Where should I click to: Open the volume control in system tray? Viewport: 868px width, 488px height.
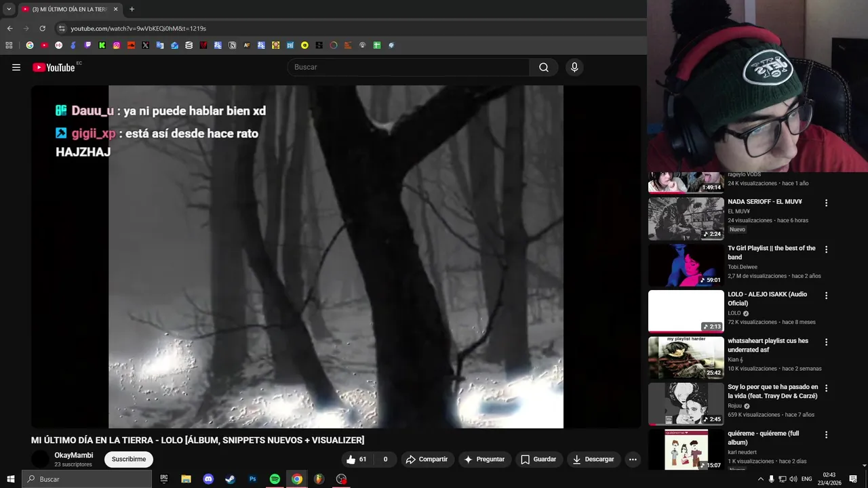point(793,479)
